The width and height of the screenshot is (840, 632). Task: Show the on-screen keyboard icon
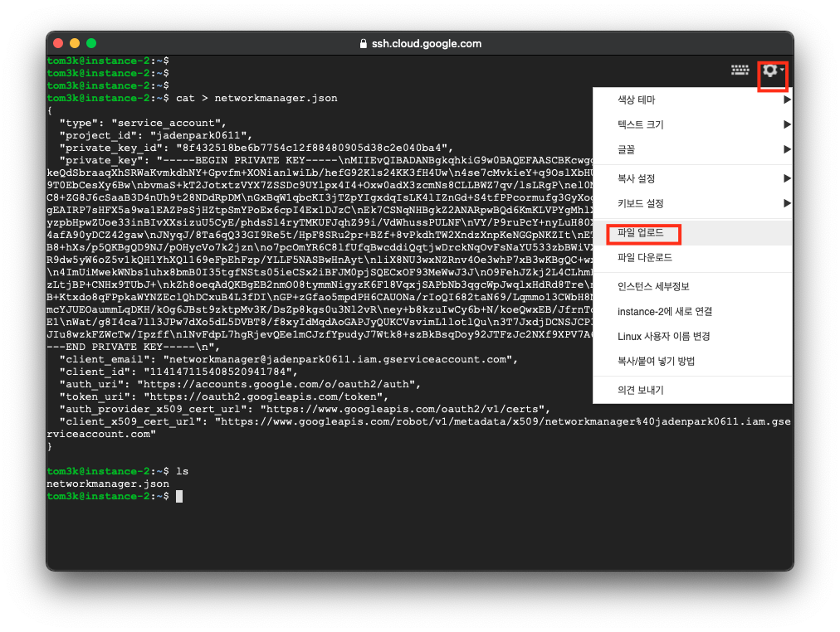tap(740, 70)
